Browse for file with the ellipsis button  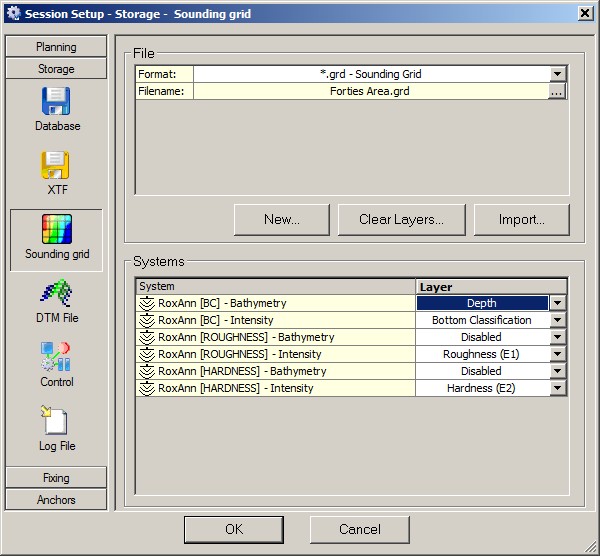coord(557,91)
